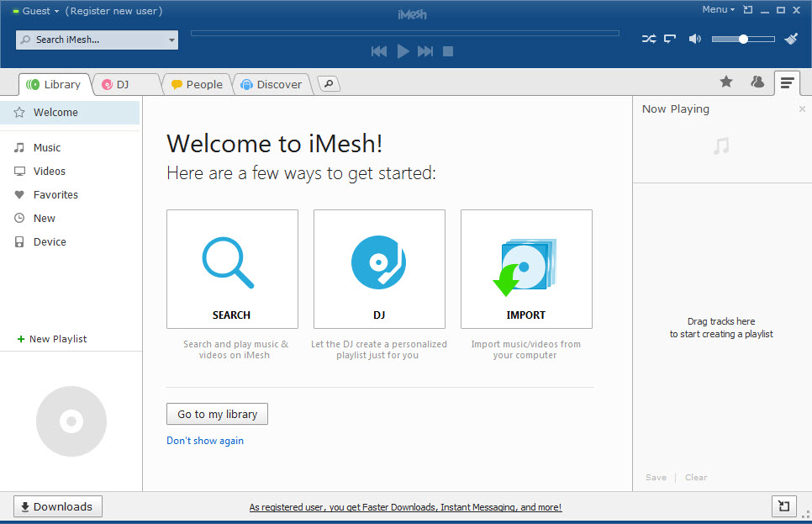Select Videos in the sidebar

tap(70, 171)
